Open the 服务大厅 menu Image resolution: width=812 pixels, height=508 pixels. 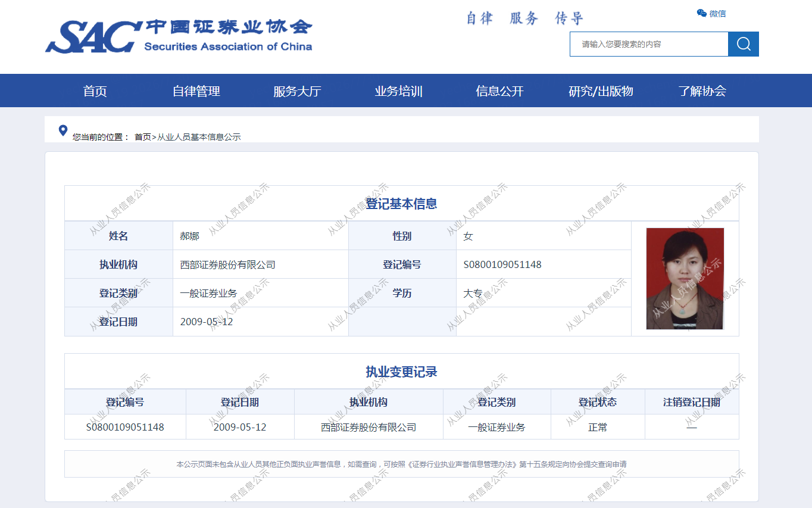297,91
